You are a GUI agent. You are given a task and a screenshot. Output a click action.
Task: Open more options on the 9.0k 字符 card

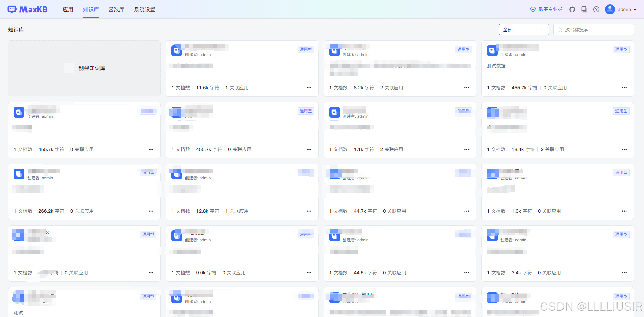coord(309,273)
